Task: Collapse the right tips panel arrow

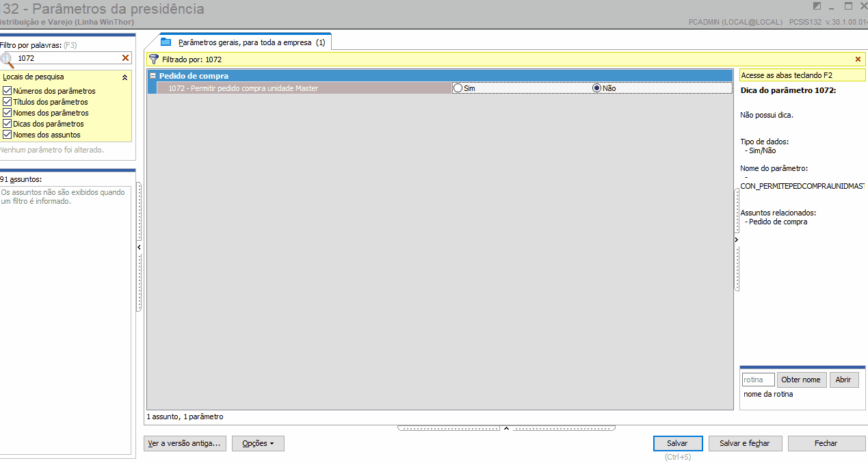Action: tap(737, 240)
